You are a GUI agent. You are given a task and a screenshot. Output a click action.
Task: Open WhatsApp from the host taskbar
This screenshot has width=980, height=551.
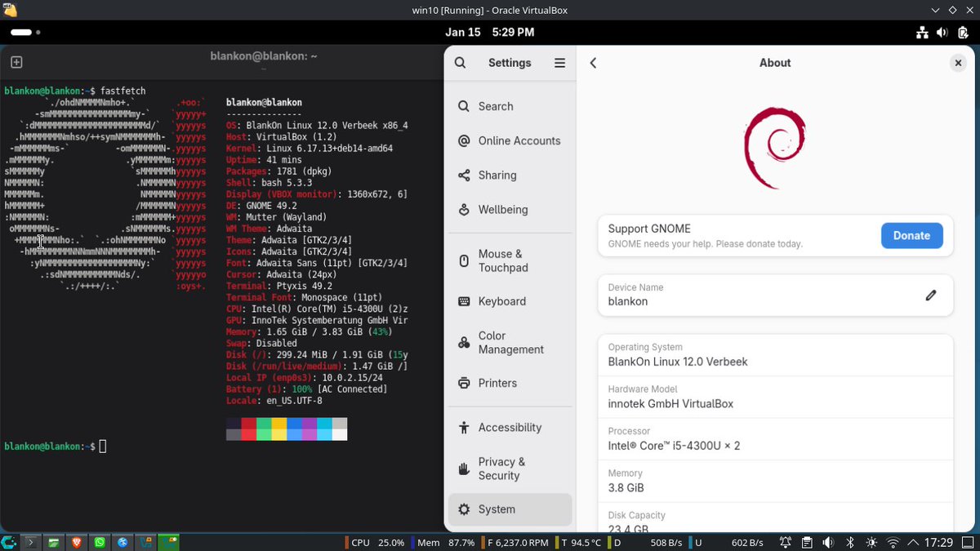[100, 542]
